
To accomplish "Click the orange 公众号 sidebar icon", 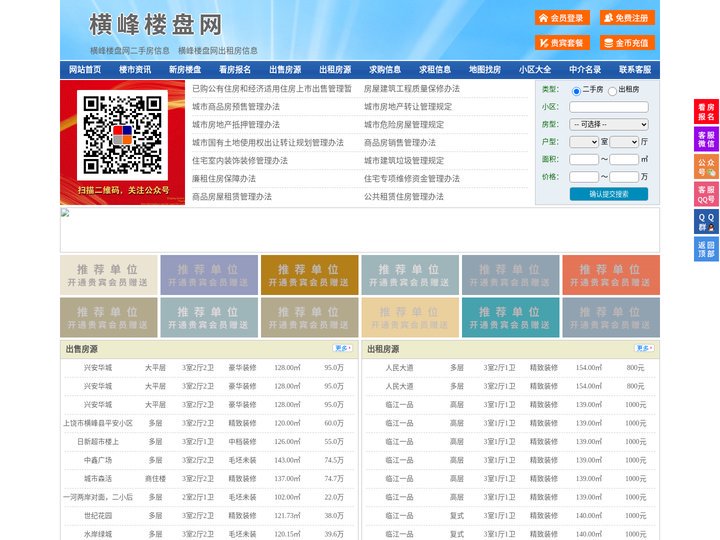I will coord(706,167).
